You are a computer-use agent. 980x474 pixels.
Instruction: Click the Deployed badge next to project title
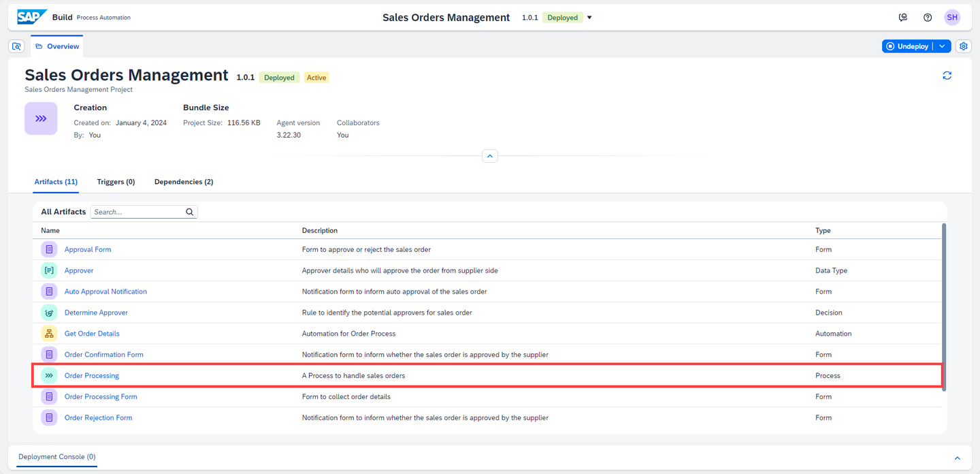(x=280, y=78)
